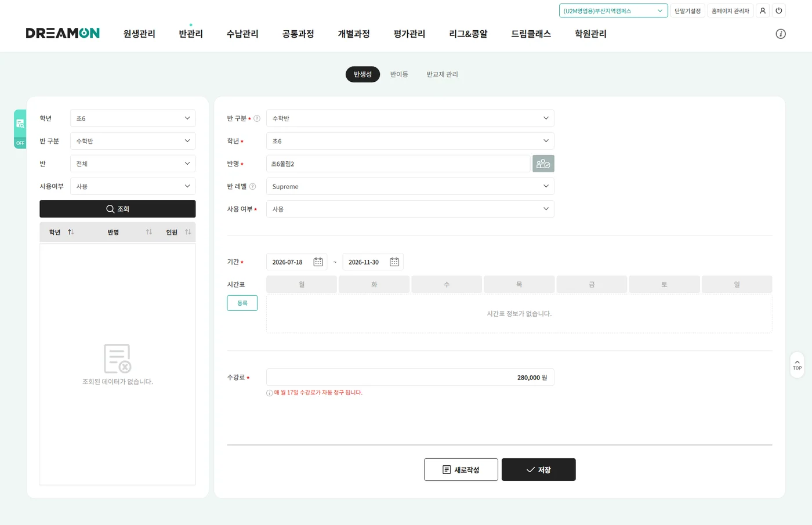The image size is (812, 525).
Task: Click the red 매 월 17일 auto-billing notice
Action: tap(318, 393)
